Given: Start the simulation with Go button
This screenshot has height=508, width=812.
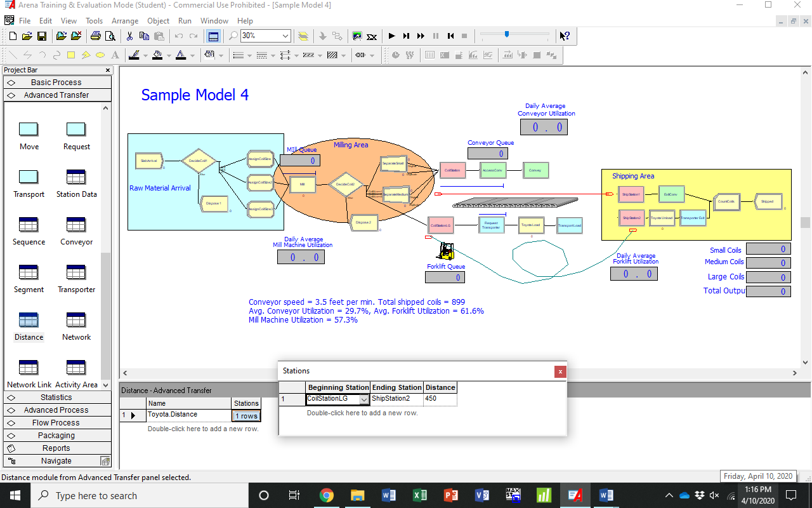Looking at the screenshot, I should point(392,36).
